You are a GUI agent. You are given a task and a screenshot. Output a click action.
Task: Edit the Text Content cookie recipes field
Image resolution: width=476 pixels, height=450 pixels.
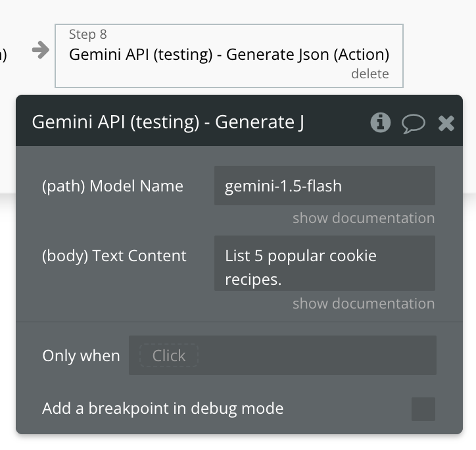click(x=324, y=263)
